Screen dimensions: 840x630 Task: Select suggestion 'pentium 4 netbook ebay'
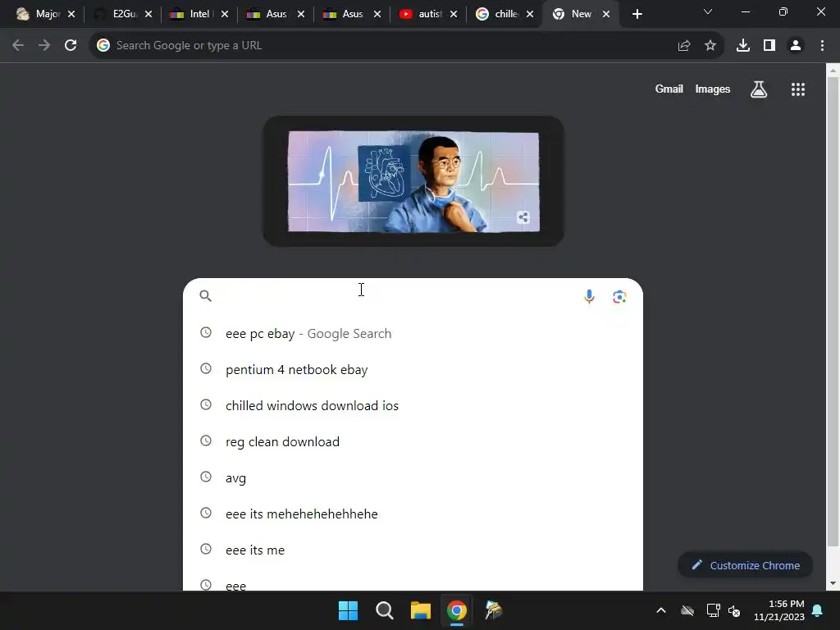pos(413,370)
